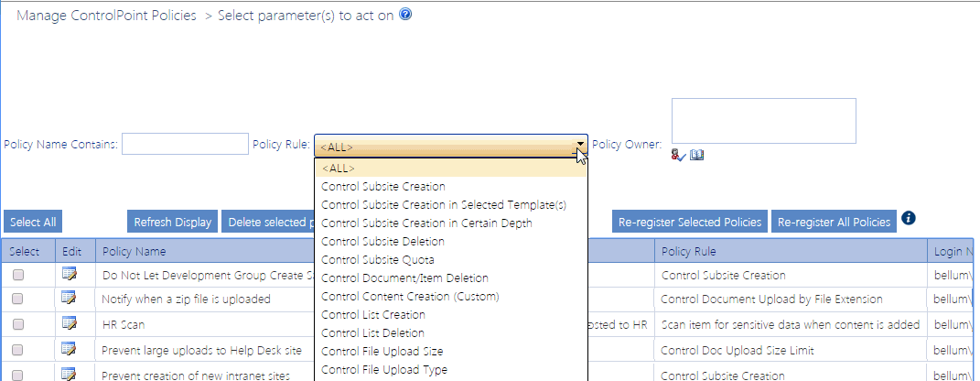Tick the checkbox for the zip file policy

tap(18, 299)
